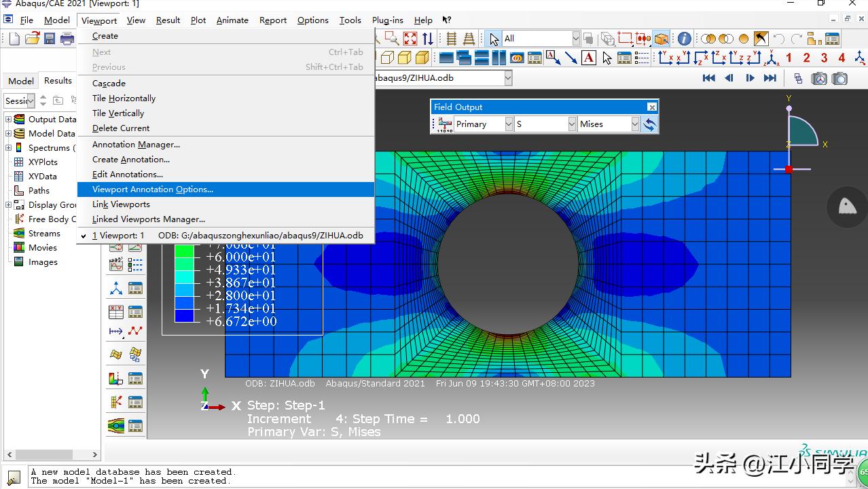Viewport: 868px width, 489px height.
Task: Expand the Output Databases tree node
Action: 9,120
